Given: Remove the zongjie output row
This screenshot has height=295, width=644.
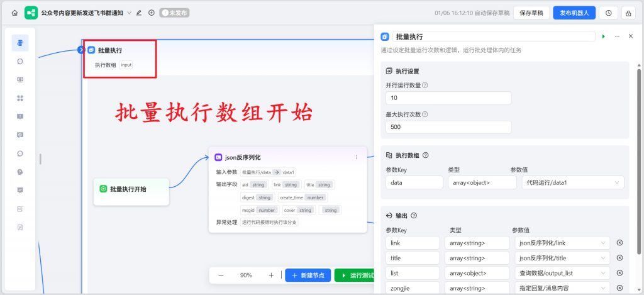Looking at the screenshot, I should (x=619, y=289).
